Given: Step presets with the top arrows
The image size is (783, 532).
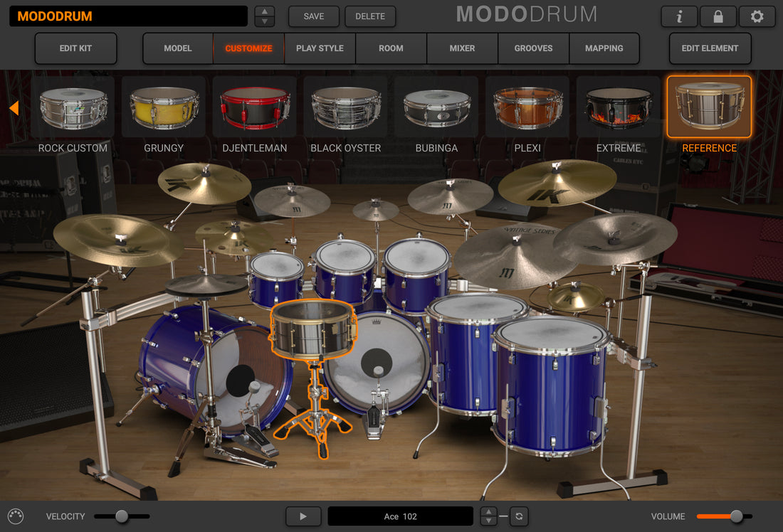Looking at the screenshot, I should [265, 16].
